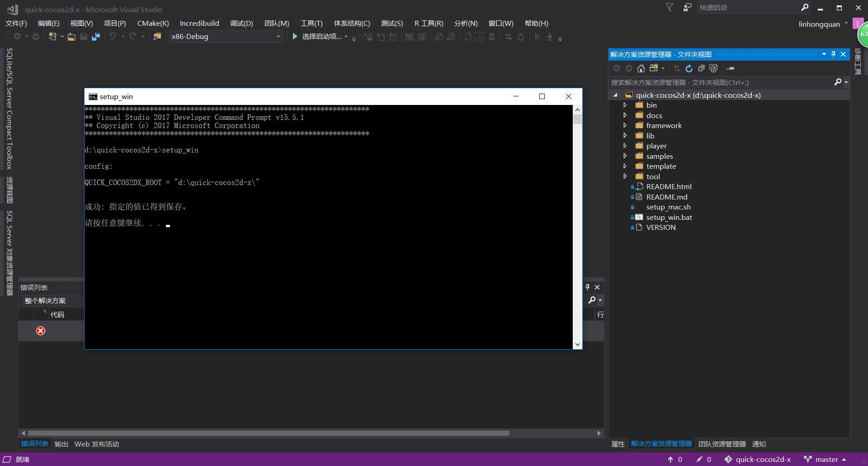Image resolution: width=868 pixels, height=466 pixels.
Task: Click the 快速启动 quick launch input
Action: click(x=748, y=7)
